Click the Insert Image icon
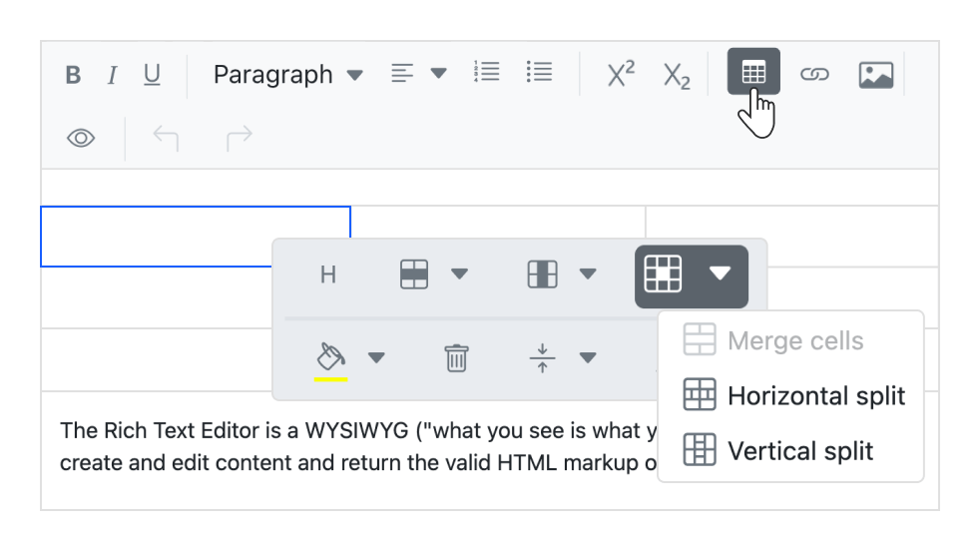The width and height of the screenshot is (980, 551). coord(875,75)
